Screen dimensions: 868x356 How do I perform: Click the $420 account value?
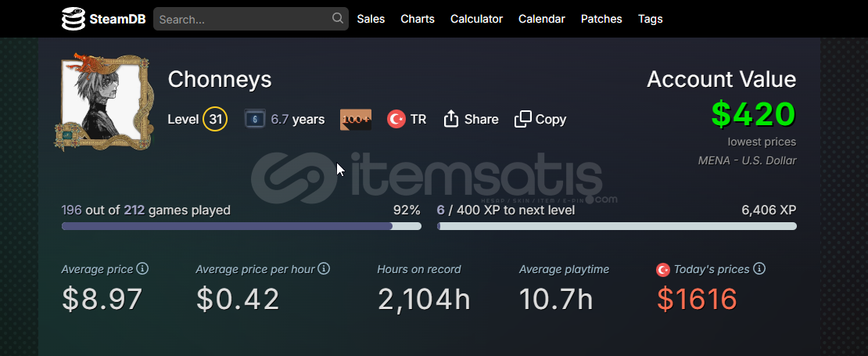[753, 114]
